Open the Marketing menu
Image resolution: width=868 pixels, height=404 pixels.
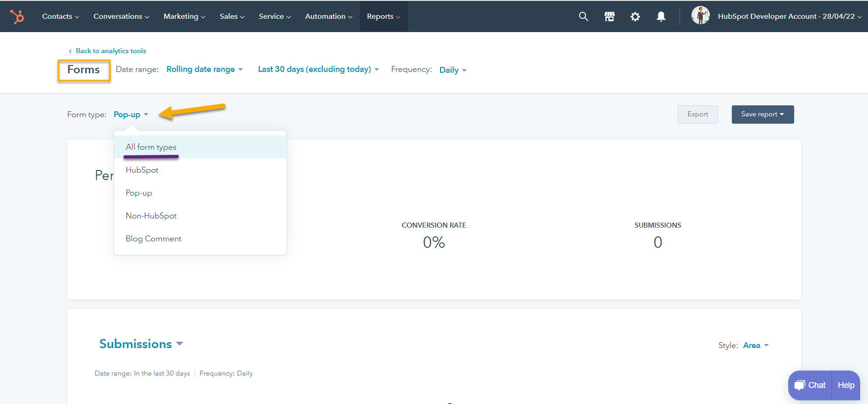[x=184, y=16]
